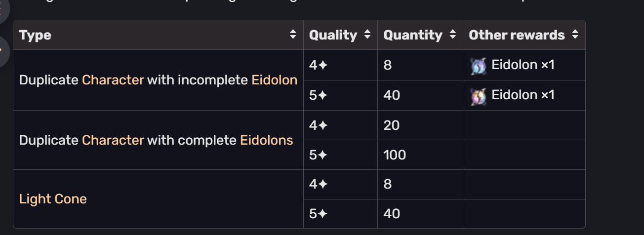Screen dimensions: 644x235
Task: Follow the Character link in the complete Eidolons row
Action: pyautogui.click(x=113, y=140)
